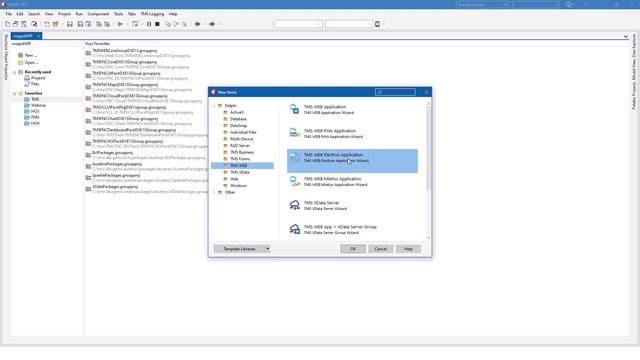
Task: Click the folder icon of TMSFNCMapsDXE13Group.groupproj
Action: click(88, 87)
